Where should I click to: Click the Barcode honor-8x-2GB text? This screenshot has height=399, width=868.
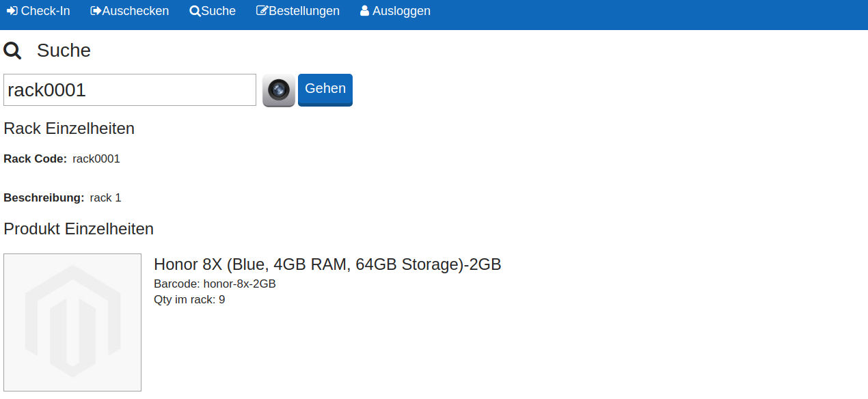(215, 284)
